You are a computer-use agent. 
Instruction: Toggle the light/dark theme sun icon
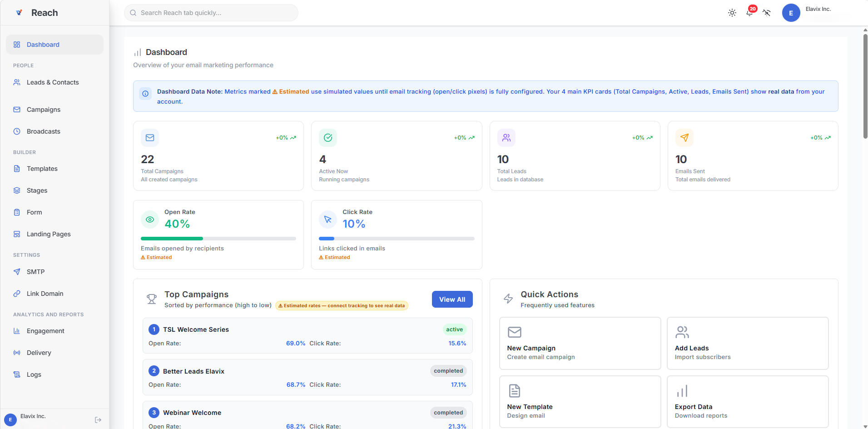click(x=732, y=13)
